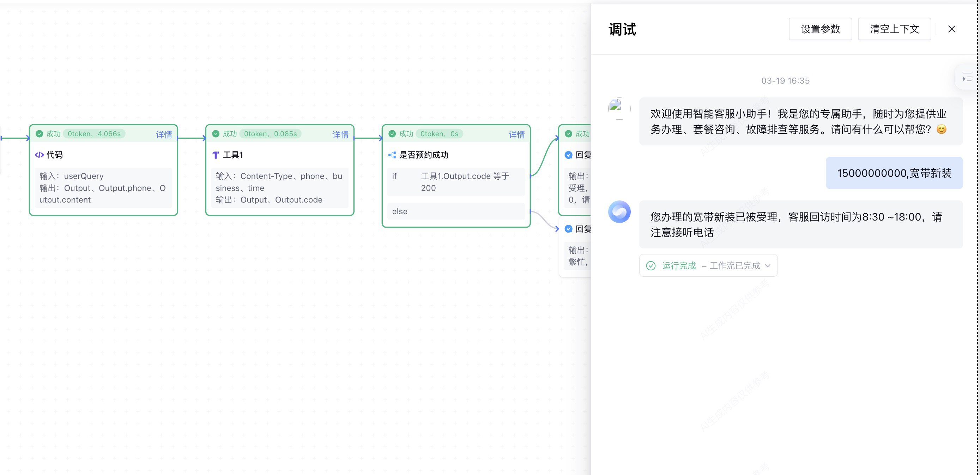Click the 是否预约成功 branch condition icon

click(392, 155)
